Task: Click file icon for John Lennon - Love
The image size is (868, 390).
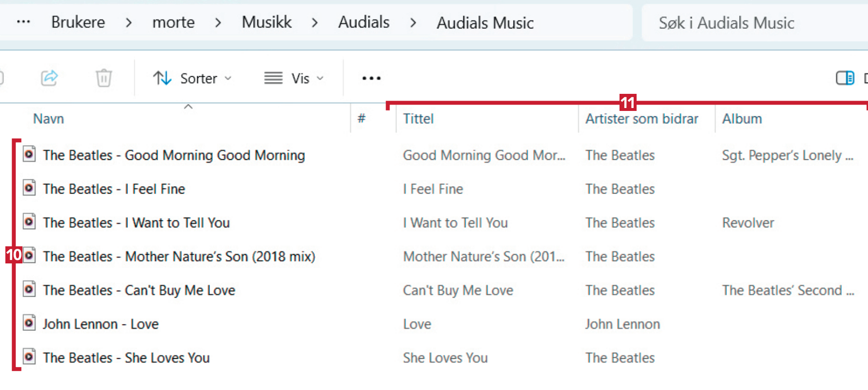Action: tap(29, 323)
